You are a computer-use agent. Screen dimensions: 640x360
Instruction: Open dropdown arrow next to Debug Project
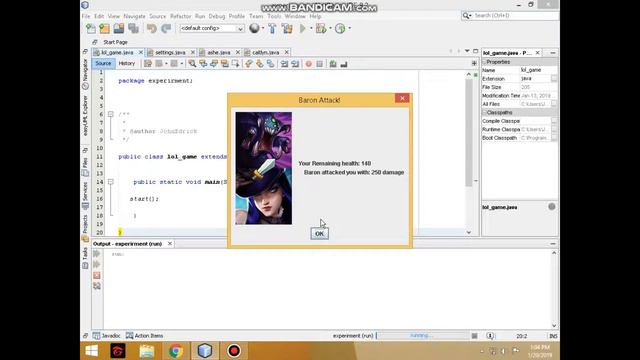click(x=330, y=29)
